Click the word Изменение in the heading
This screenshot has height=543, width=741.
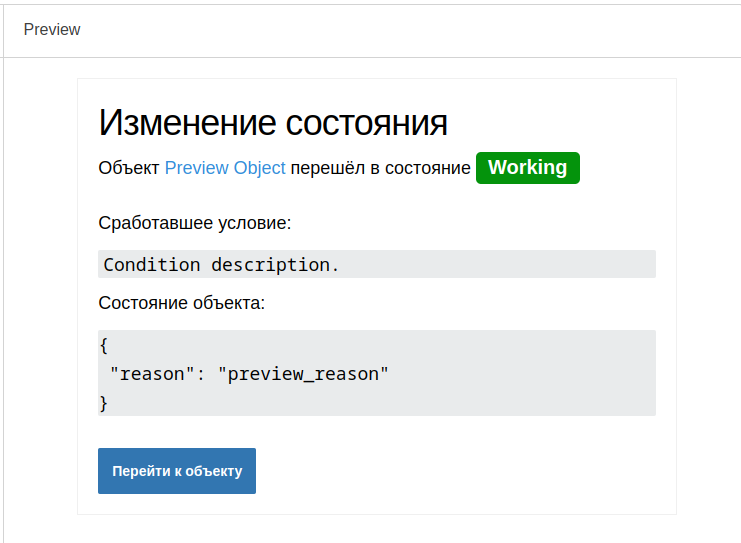(187, 123)
